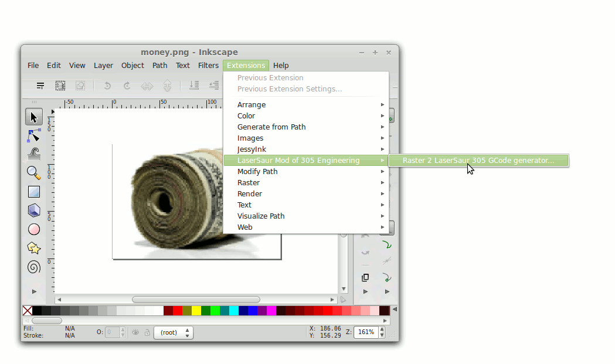Increase zoom with stepper up arrow

click(x=382, y=329)
